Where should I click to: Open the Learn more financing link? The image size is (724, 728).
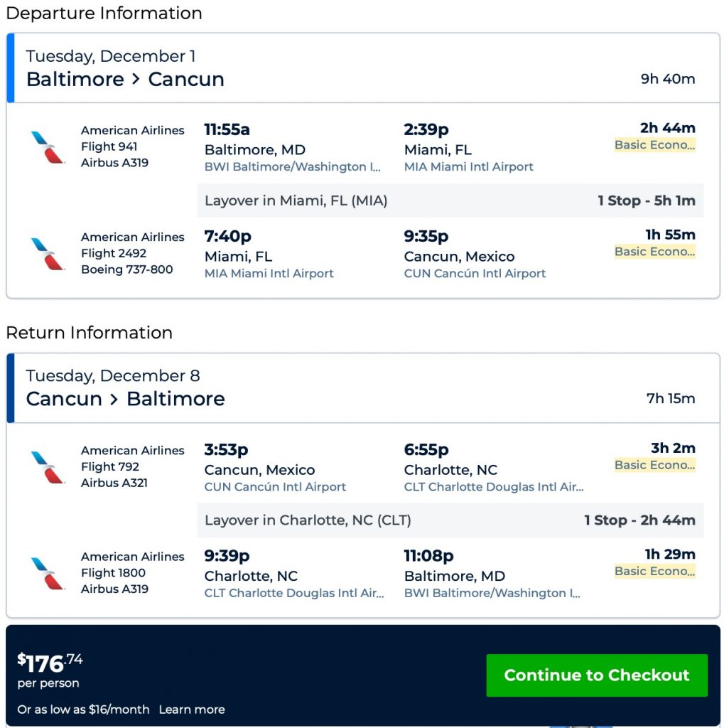click(192, 710)
